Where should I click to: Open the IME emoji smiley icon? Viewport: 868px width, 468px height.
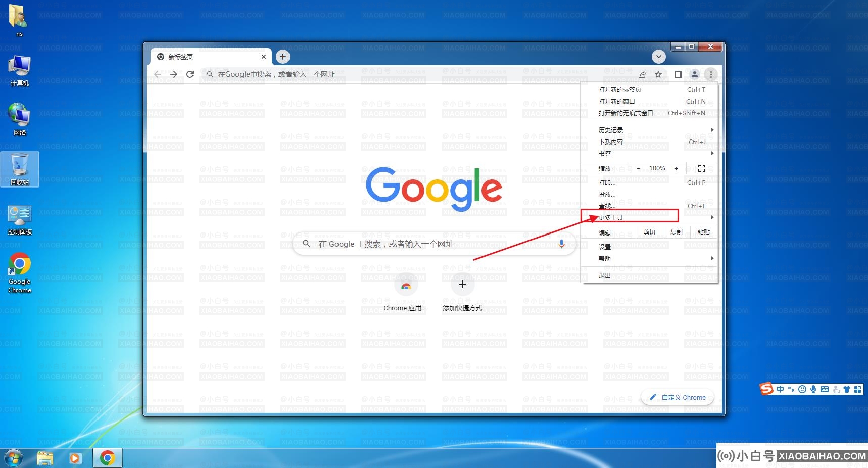tap(802, 389)
